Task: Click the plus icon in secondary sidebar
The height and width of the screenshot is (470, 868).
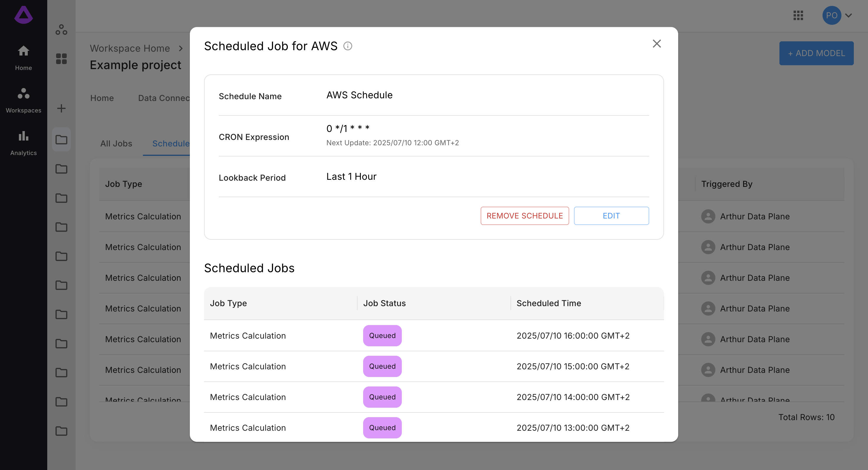Action: coord(61,108)
